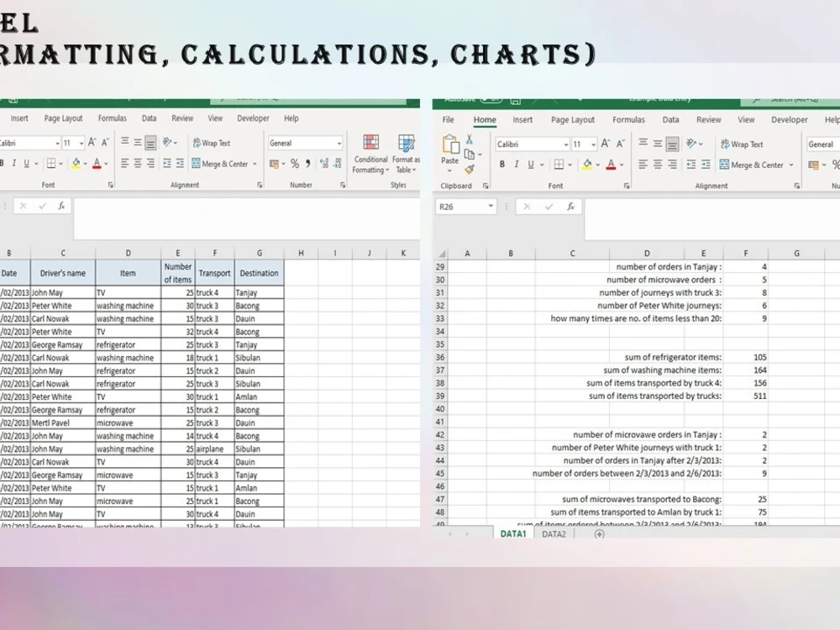840x630 pixels.
Task: Open Name Box R26 dropdown arrow
Action: [491, 207]
